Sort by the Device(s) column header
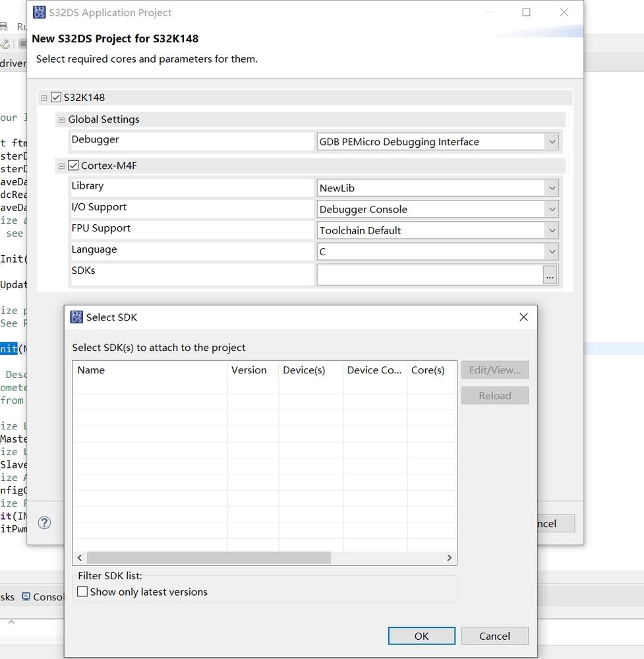644x659 pixels. tap(311, 370)
